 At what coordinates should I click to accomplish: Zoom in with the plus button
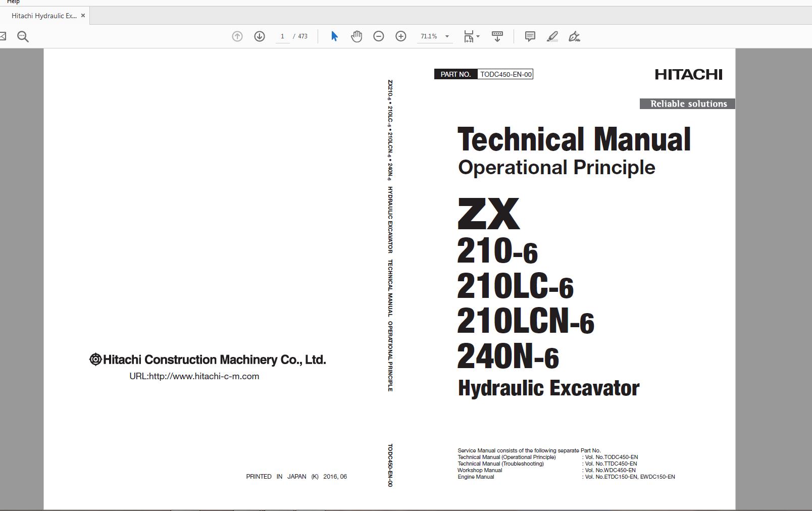point(401,36)
